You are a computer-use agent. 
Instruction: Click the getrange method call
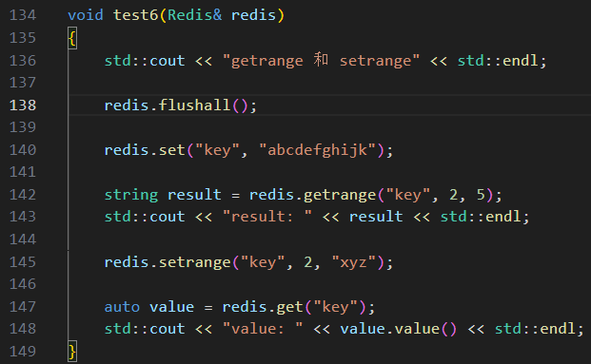tap(340, 195)
